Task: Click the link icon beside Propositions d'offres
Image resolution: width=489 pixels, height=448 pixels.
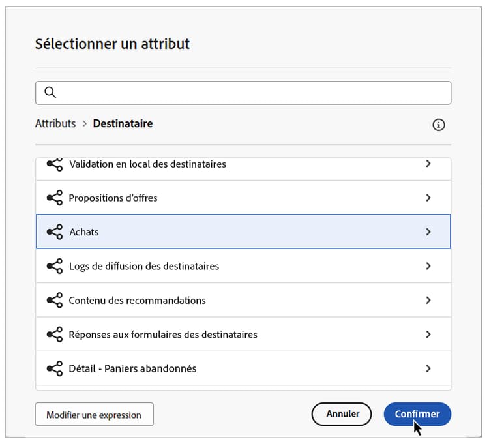Action: [x=55, y=198]
